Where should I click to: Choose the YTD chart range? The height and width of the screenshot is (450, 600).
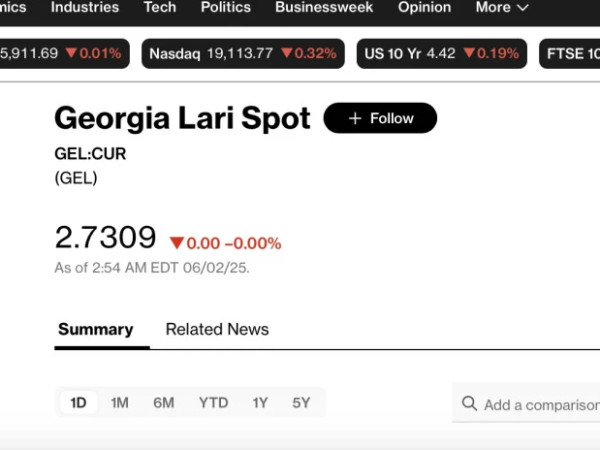tap(214, 403)
